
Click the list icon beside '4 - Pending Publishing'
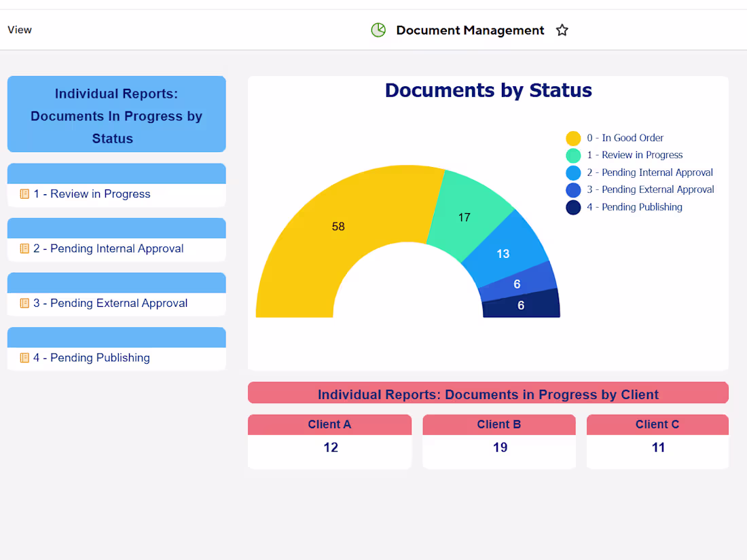[24, 358]
